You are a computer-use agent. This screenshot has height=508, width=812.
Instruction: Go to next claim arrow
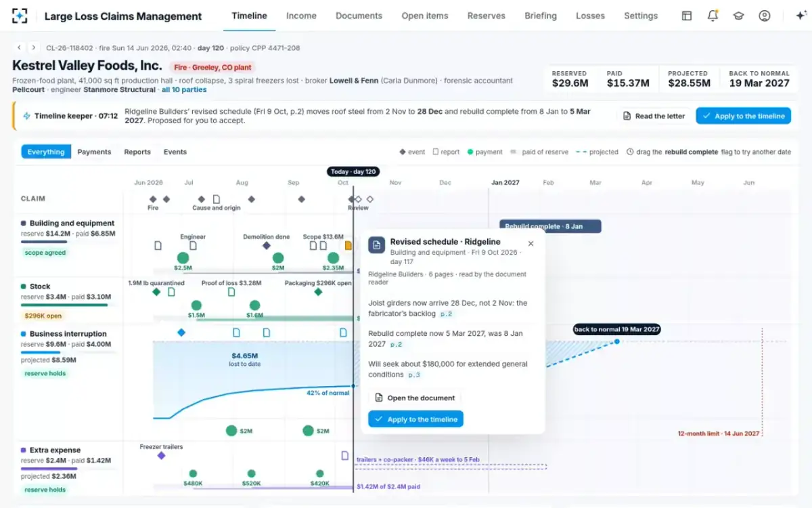(33, 47)
